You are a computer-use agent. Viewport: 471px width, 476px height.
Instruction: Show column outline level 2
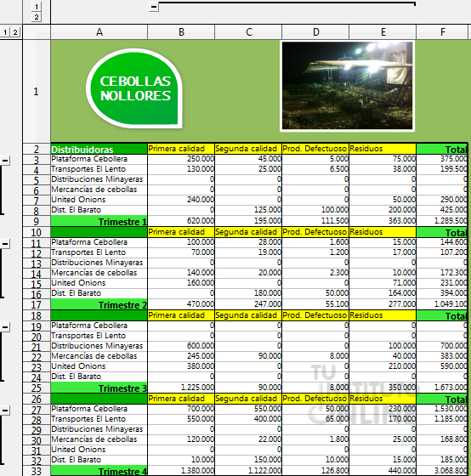pyautogui.click(x=37, y=17)
